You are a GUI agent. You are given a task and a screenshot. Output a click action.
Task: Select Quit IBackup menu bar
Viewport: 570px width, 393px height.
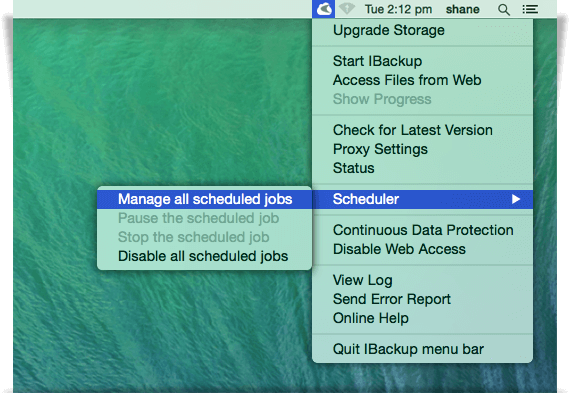pyautogui.click(x=422, y=349)
